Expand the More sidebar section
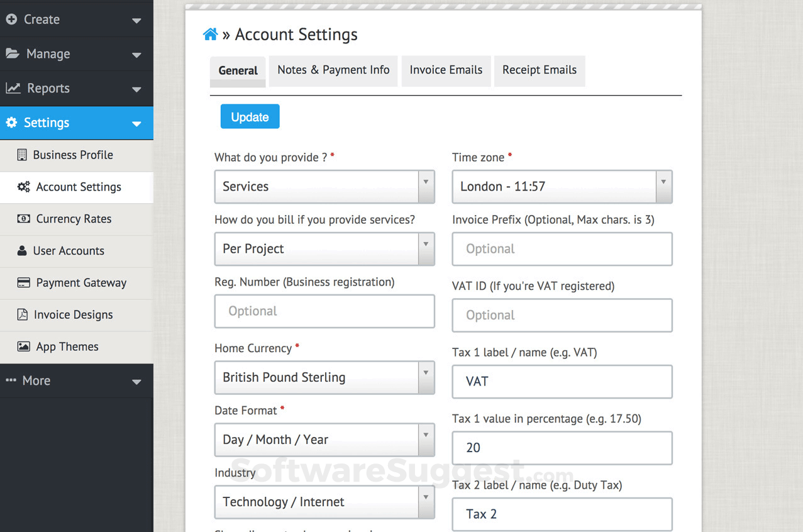The width and height of the screenshot is (803, 532). click(76, 380)
